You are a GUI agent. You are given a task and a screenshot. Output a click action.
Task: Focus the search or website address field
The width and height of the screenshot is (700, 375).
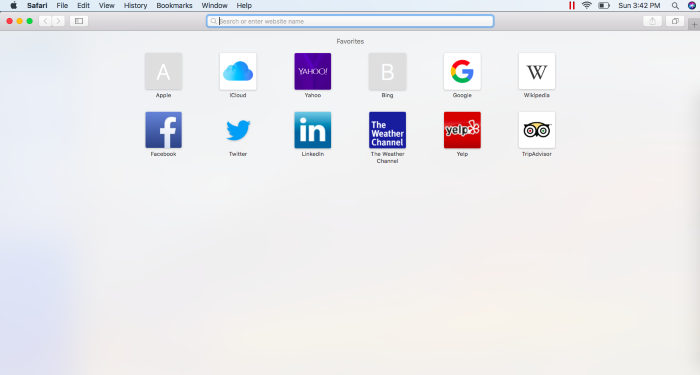pos(350,21)
